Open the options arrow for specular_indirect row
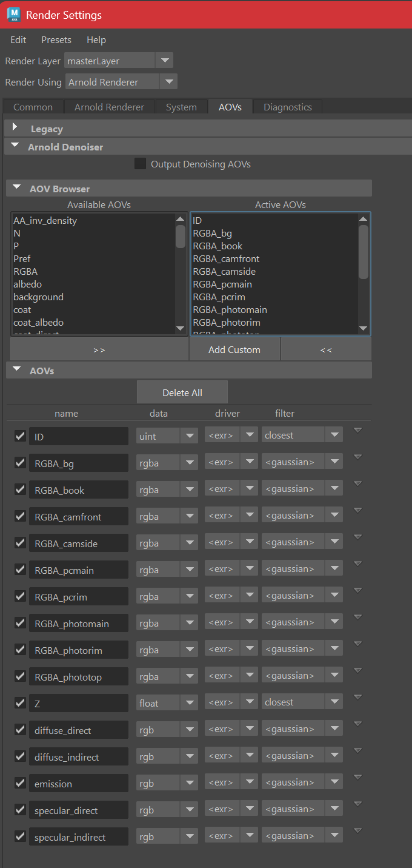Viewport: 412px width, 868px height. (357, 830)
